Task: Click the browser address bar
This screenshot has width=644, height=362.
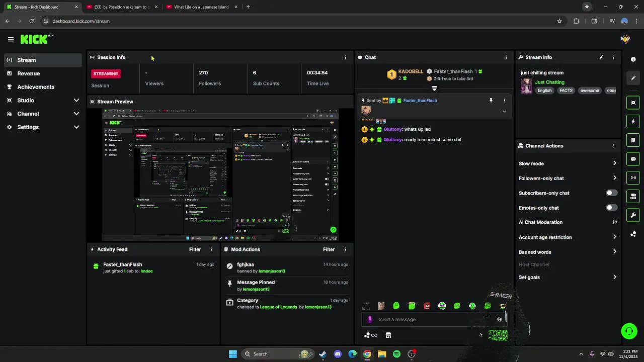Action: [297, 21]
